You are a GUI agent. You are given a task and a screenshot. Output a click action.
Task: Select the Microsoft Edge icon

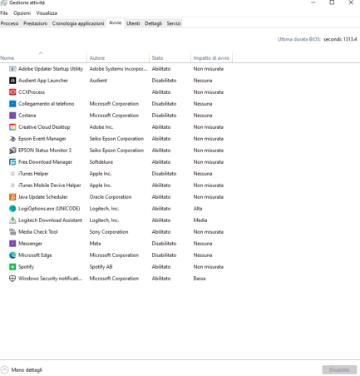coord(12,255)
